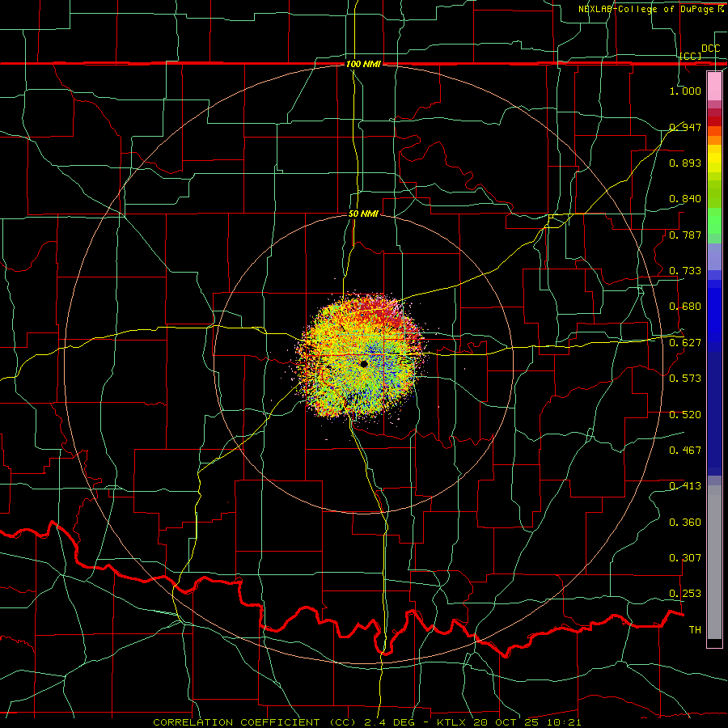Click the 0.467 legend value
The image size is (728, 728).
point(685,451)
